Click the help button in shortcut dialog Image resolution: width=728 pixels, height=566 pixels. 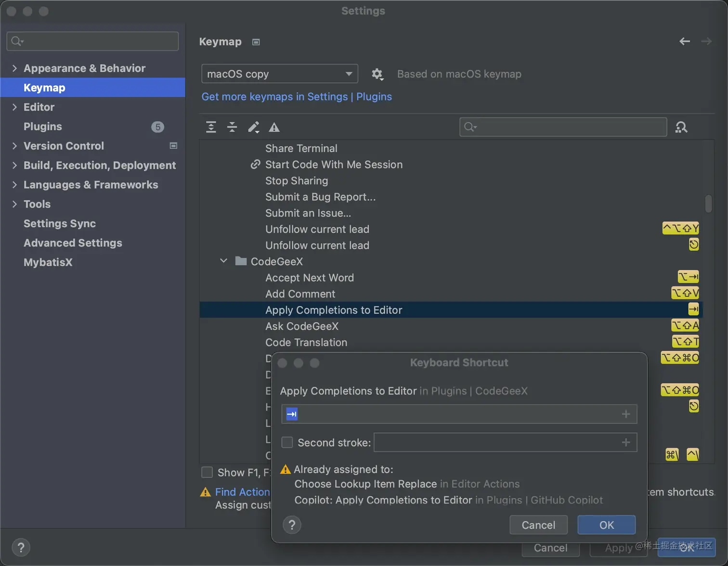click(x=292, y=525)
